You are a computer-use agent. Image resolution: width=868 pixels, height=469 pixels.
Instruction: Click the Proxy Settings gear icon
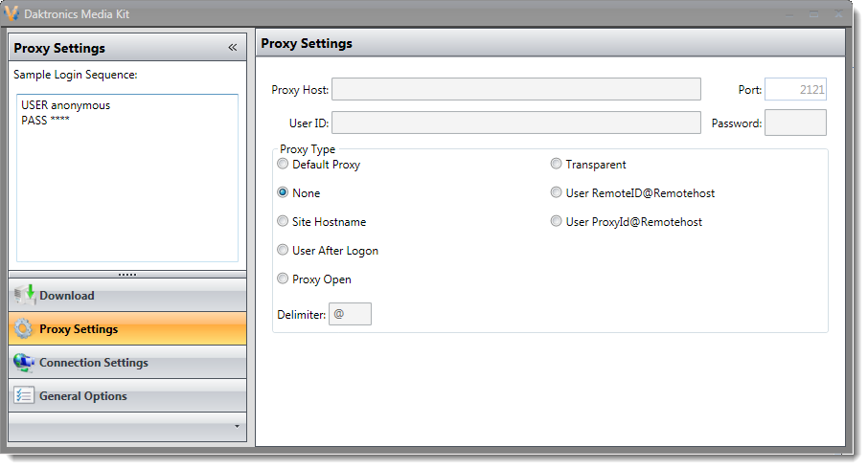[24, 329]
